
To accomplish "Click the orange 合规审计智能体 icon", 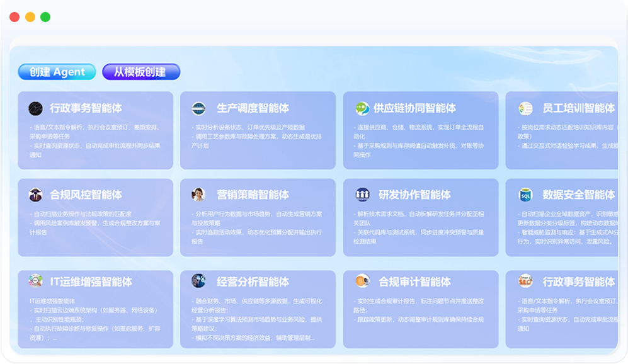I will (362, 281).
